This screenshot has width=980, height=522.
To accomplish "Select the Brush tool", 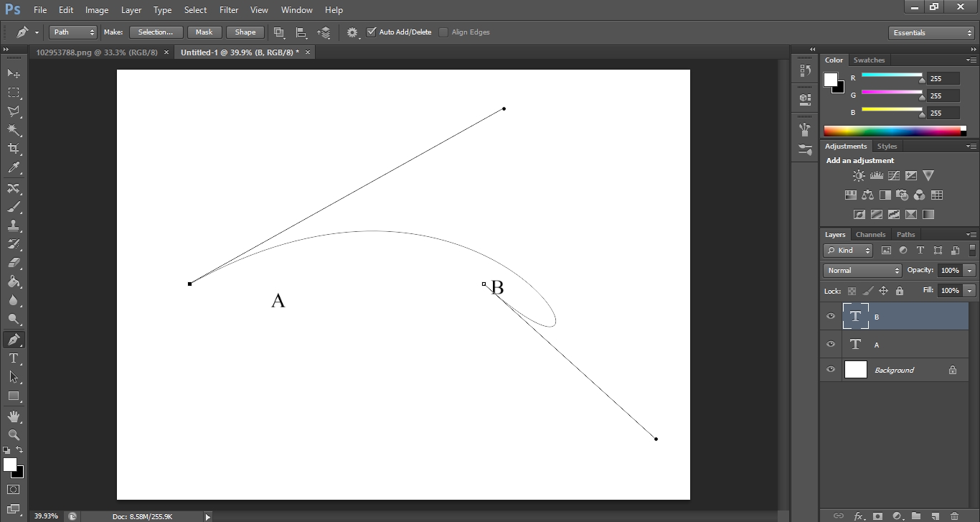I will 14,206.
